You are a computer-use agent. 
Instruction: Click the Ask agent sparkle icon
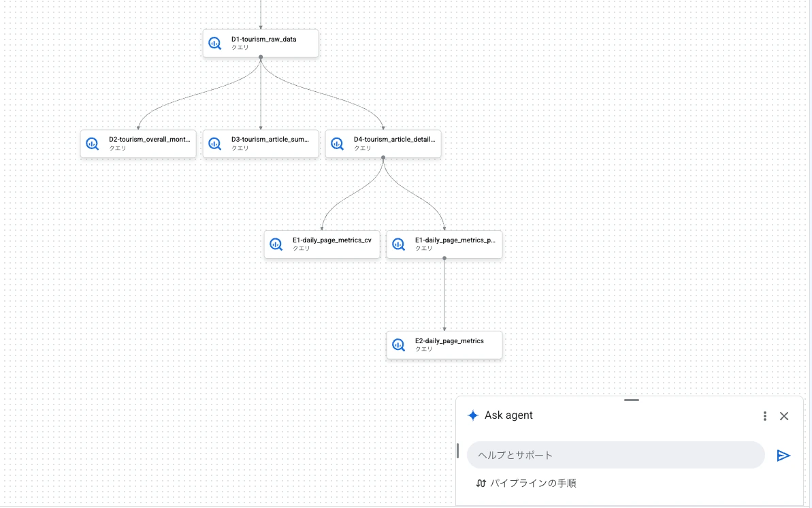[x=473, y=415]
